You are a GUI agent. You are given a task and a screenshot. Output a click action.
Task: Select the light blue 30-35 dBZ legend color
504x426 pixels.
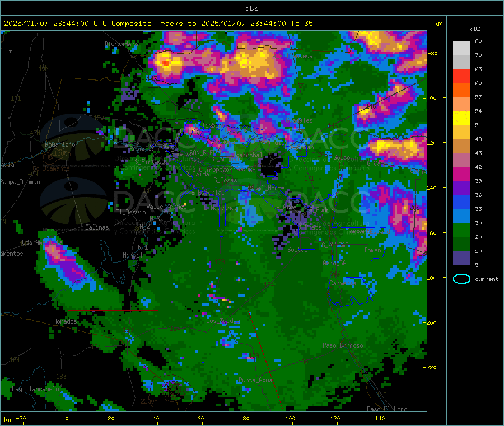tap(461, 216)
